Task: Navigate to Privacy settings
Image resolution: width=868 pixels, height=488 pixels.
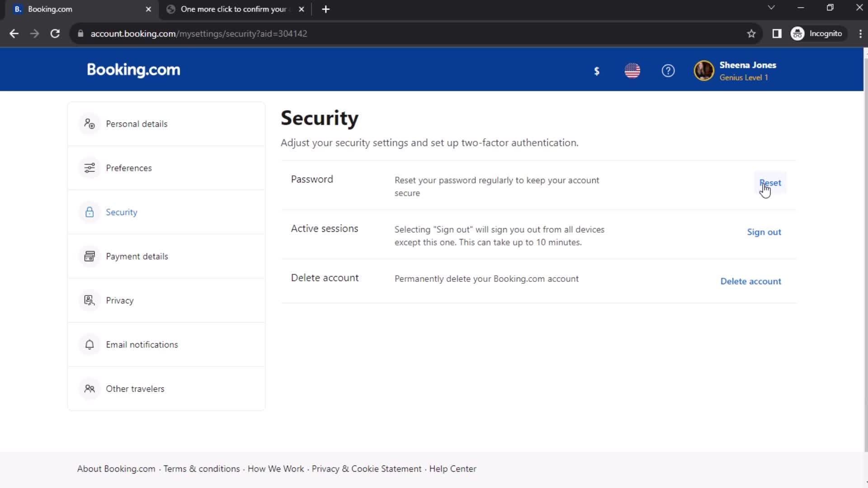Action: tap(119, 300)
